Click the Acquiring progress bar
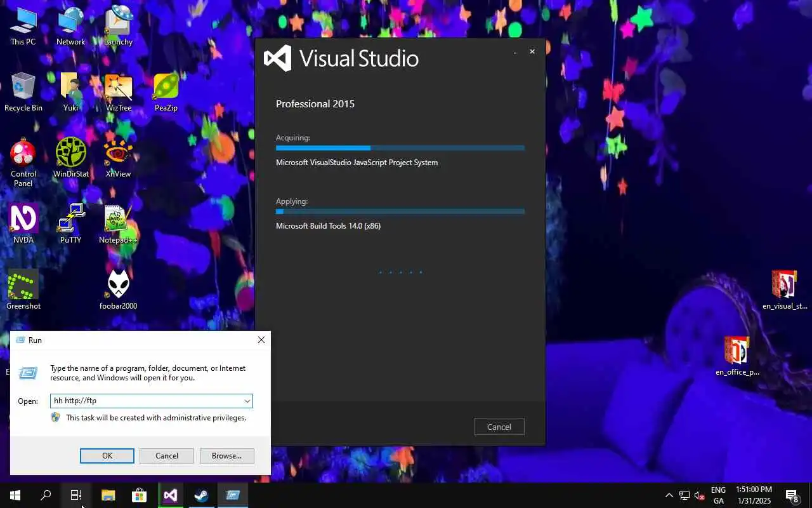This screenshot has width=812, height=508. pyautogui.click(x=400, y=148)
